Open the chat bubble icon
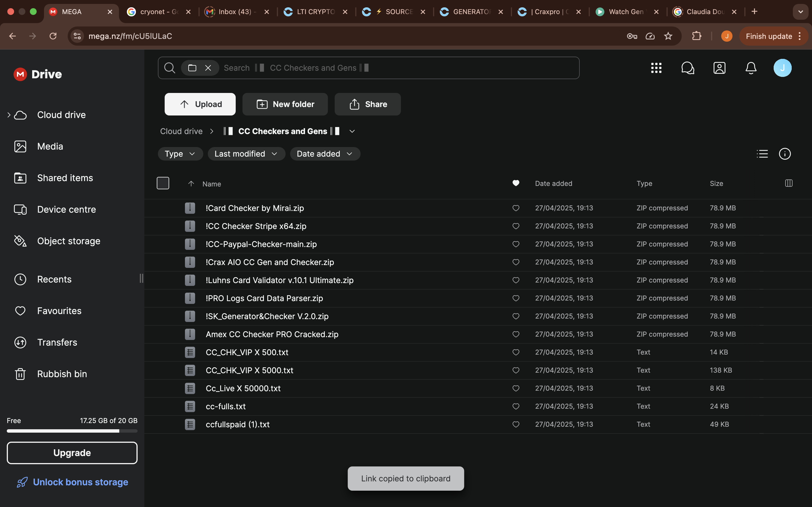The height and width of the screenshot is (507, 812). pyautogui.click(x=687, y=68)
